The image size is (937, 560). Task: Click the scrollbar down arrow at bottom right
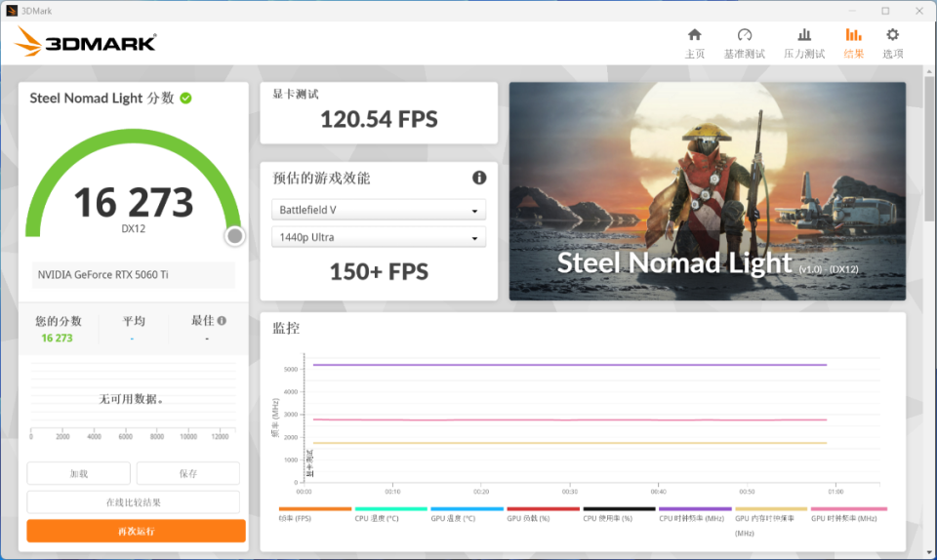click(x=929, y=553)
